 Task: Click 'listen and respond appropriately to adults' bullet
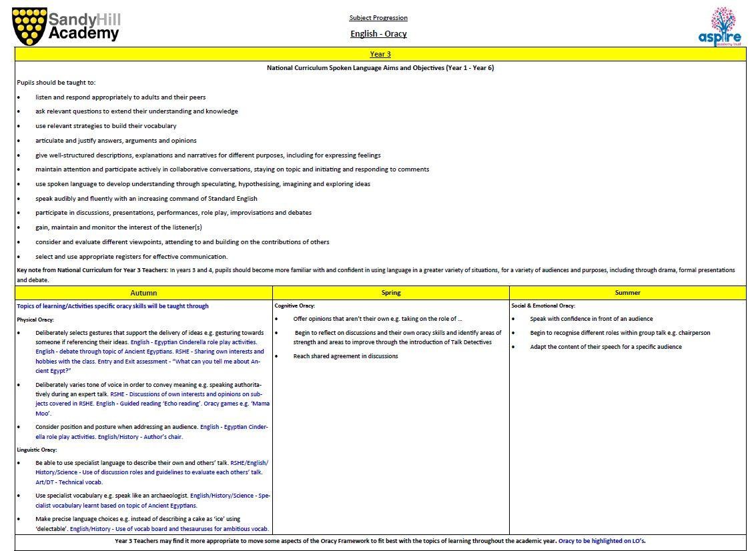point(121,97)
